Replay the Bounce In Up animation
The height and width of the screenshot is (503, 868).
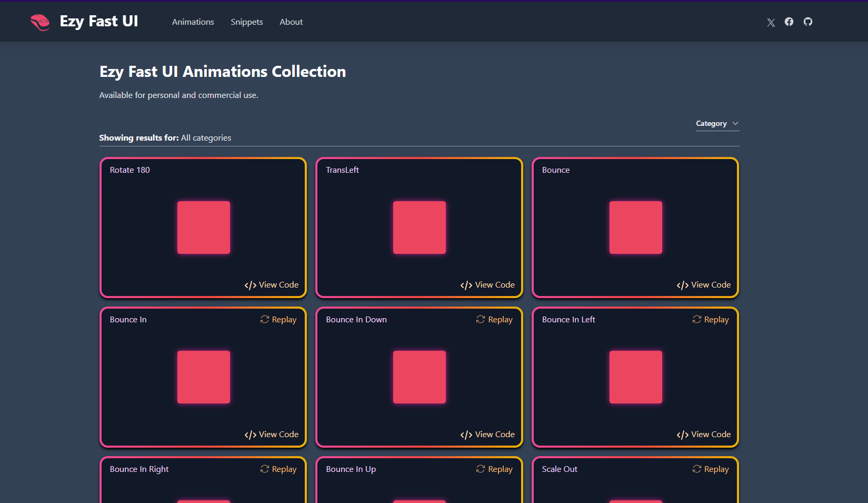[x=494, y=469]
